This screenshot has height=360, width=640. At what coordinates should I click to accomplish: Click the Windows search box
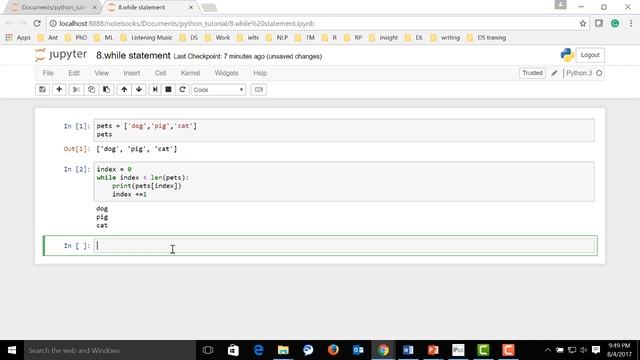click(x=109, y=350)
